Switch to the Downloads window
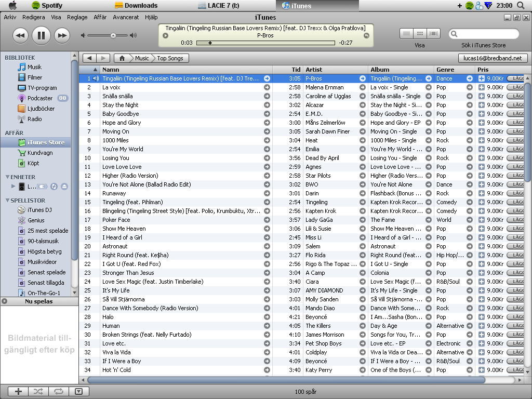Screen dimensions: 532x399 137,5
